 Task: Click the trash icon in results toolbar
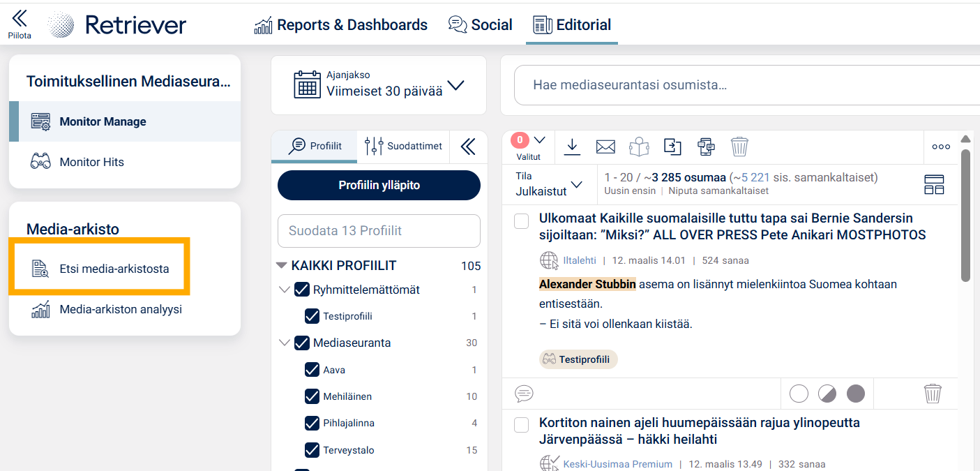[739, 147]
